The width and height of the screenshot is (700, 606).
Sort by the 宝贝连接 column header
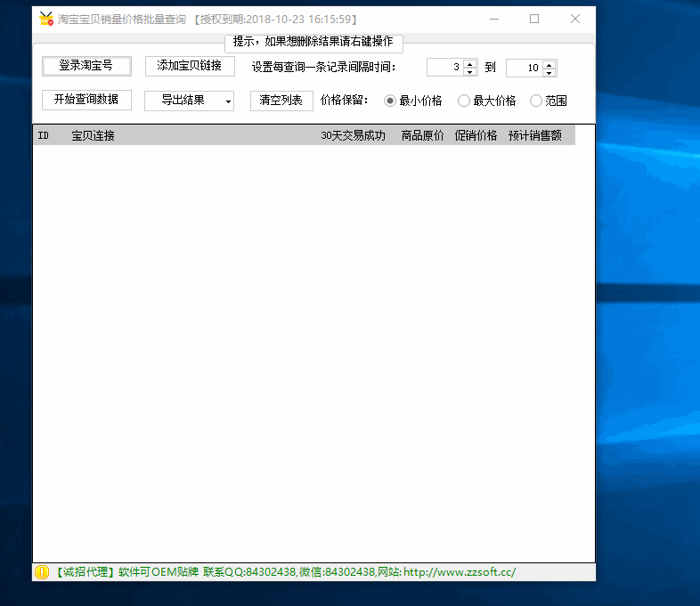[x=93, y=135]
